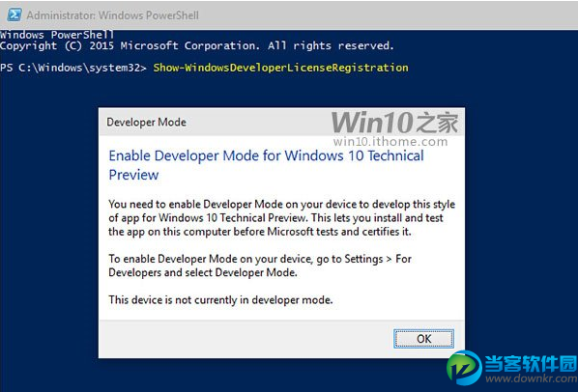Click the Win10 之家 watermark logo

point(394,123)
